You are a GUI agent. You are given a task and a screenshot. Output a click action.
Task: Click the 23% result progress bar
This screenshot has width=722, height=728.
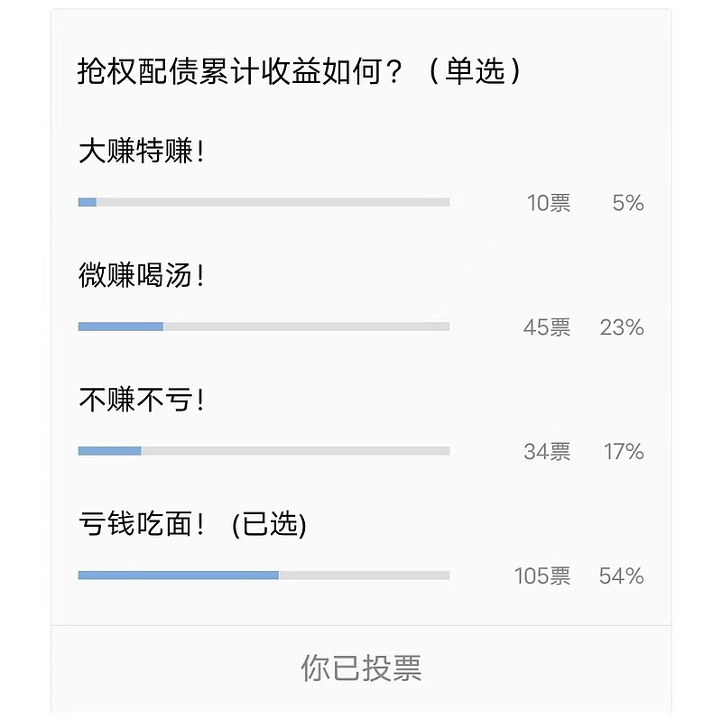point(264,327)
